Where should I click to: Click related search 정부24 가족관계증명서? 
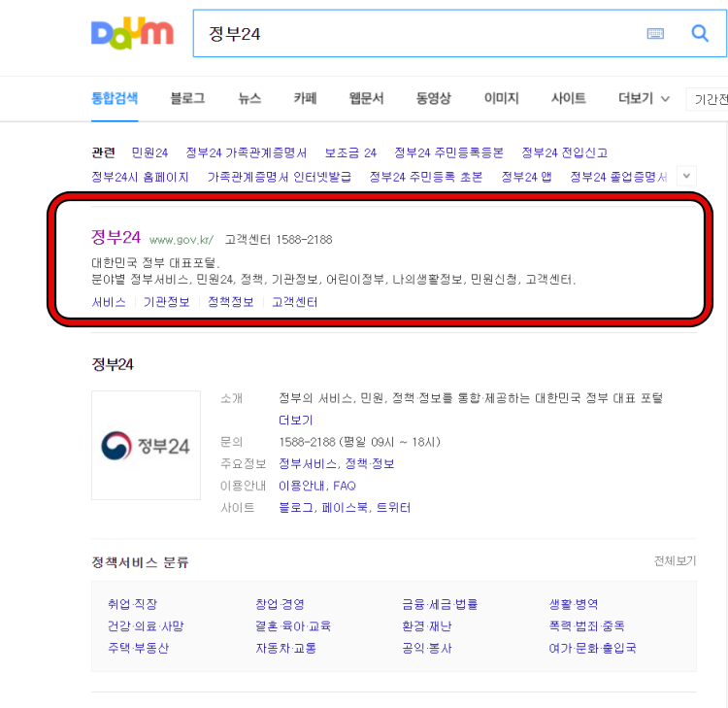coord(247,152)
